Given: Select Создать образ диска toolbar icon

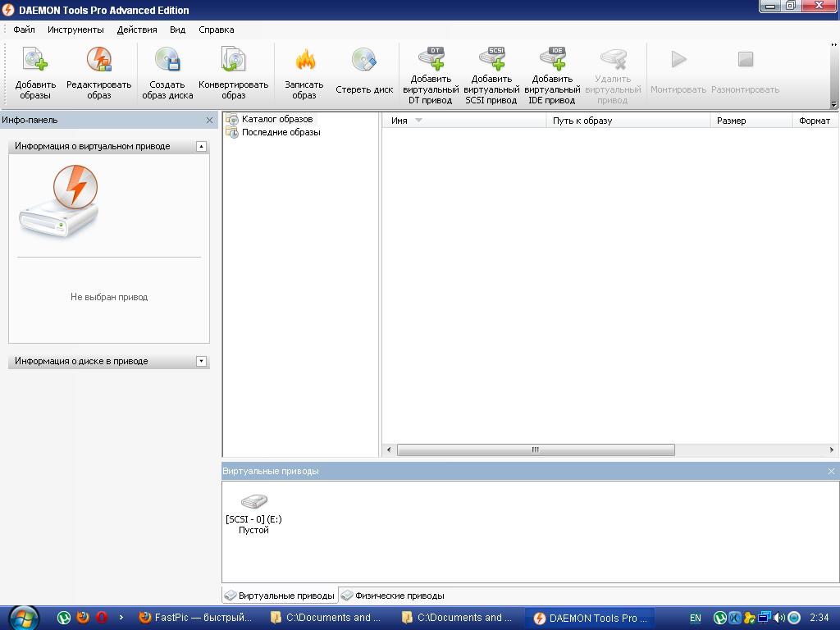Looking at the screenshot, I should 167,59.
